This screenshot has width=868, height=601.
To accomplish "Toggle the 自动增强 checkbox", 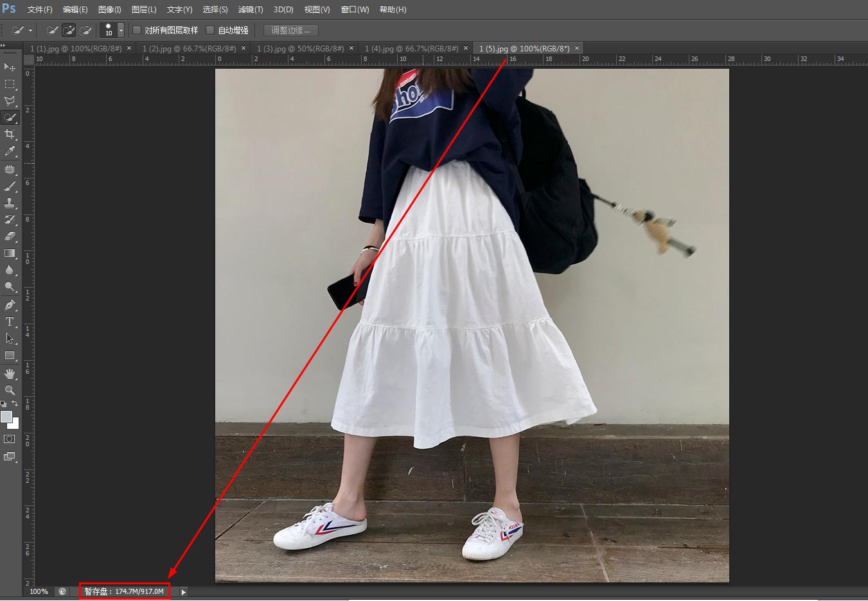I will click(210, 30).
